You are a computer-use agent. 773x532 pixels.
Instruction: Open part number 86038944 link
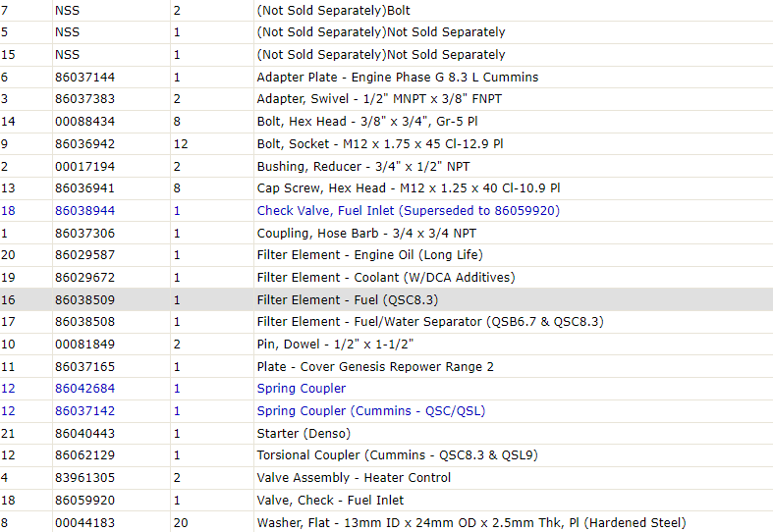click(84, 211)
